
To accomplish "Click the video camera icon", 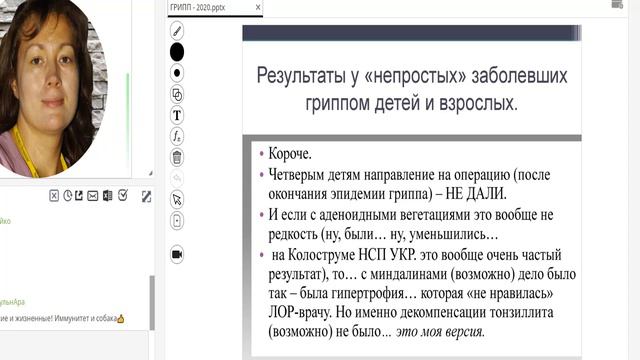I will [177, 254].
